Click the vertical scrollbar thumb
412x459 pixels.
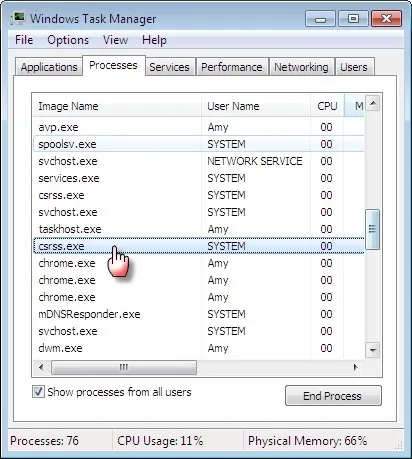(373, 229)
